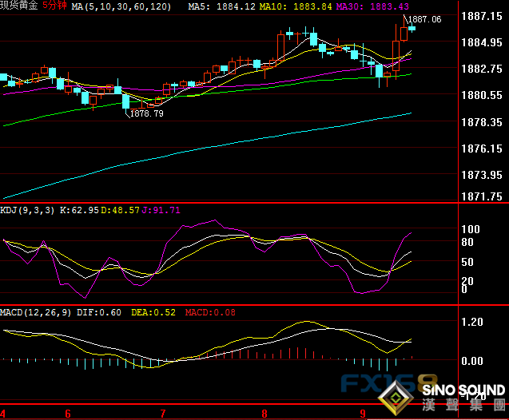Click the 1878.79 low price annotation
The image size is (509, 420).
click(x=147, y=114)
